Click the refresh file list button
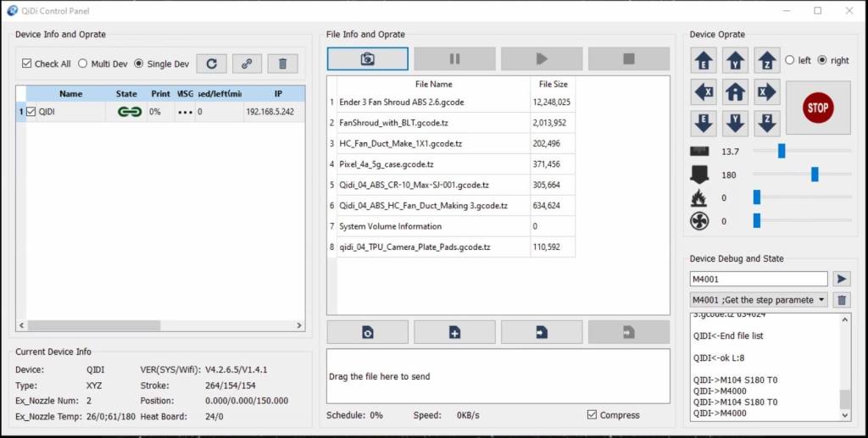The height and width of the screenshot is (438, 868). [368, 332]
